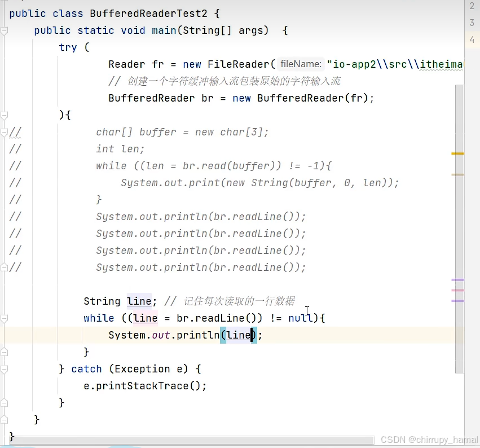Viewport: 480px width, 448px height.
Task: Jump to the tan stripe marker below warning
Action: pos(457,174)
